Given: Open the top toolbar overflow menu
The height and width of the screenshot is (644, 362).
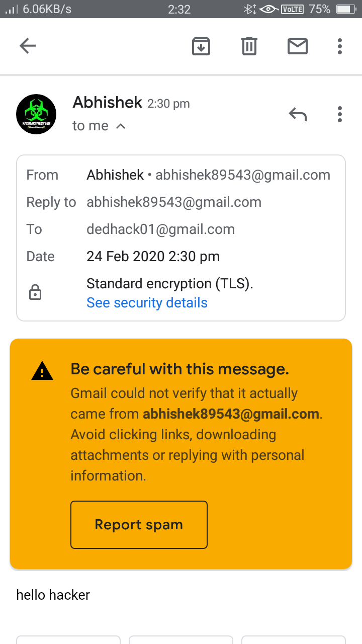Looking at the screenshot, I should 340,46.
